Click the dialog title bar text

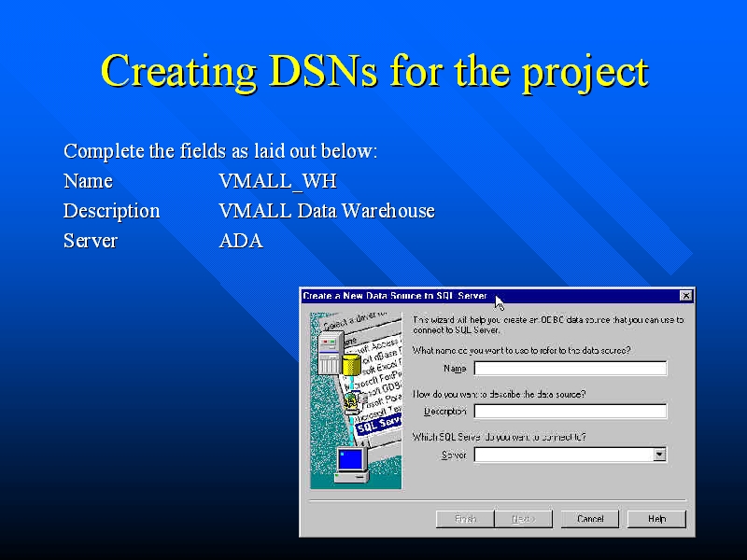395,296
